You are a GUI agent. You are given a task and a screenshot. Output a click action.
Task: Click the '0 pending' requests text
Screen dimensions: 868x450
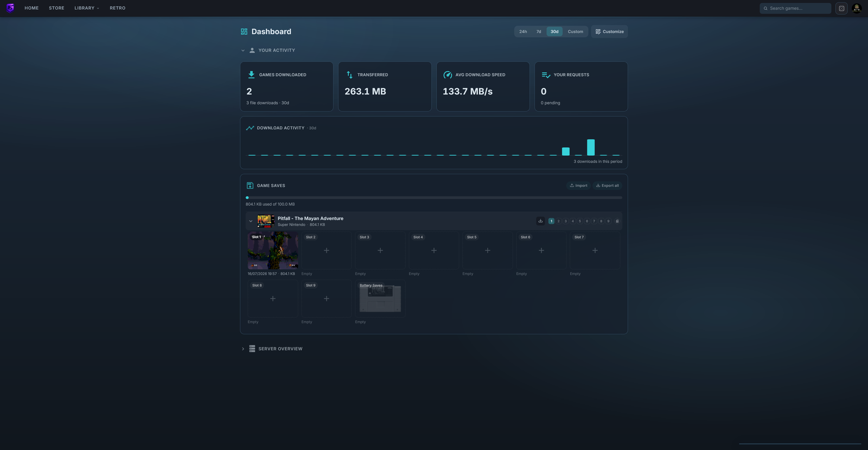coord(550,103)
